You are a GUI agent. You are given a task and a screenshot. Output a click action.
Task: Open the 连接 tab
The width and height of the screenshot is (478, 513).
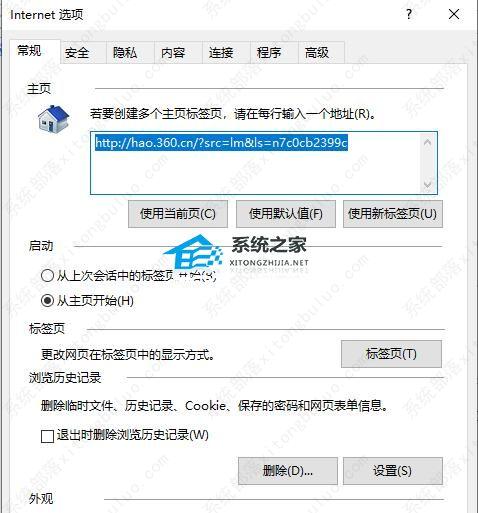click(221, 53)
